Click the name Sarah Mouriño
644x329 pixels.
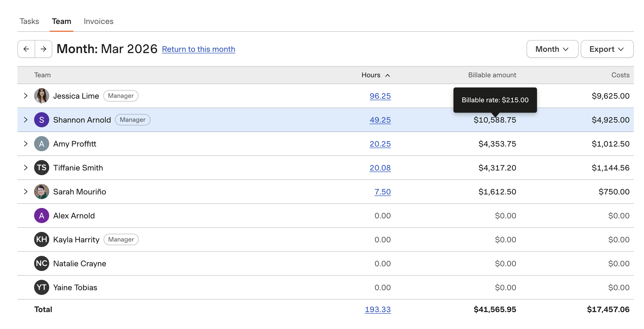[80, 192]
